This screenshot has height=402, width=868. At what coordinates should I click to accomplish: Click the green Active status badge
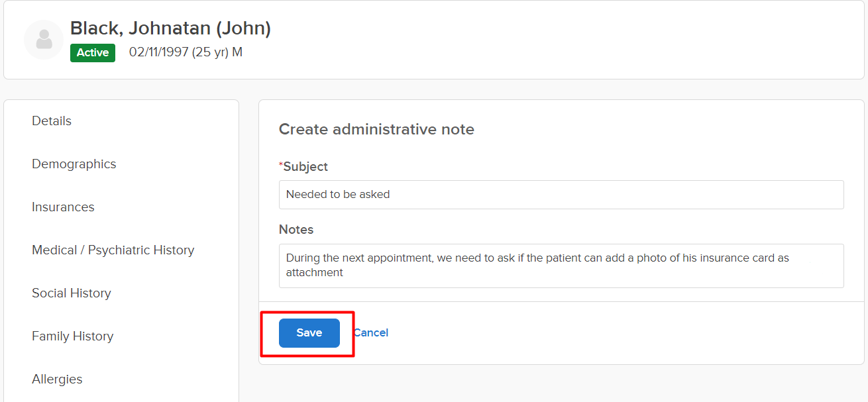point(93,53)
